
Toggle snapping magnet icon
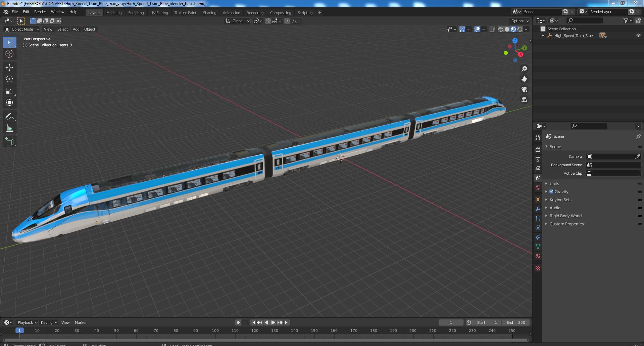(x=268, y=21)
